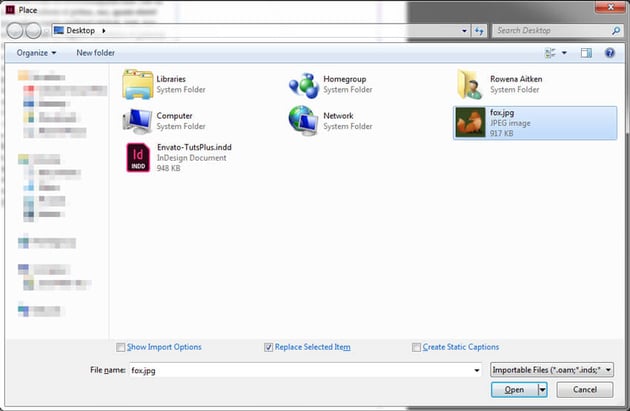
Task: Click the Forward navigation arrow
Action: pyautogui.click(x=33, y=31)
